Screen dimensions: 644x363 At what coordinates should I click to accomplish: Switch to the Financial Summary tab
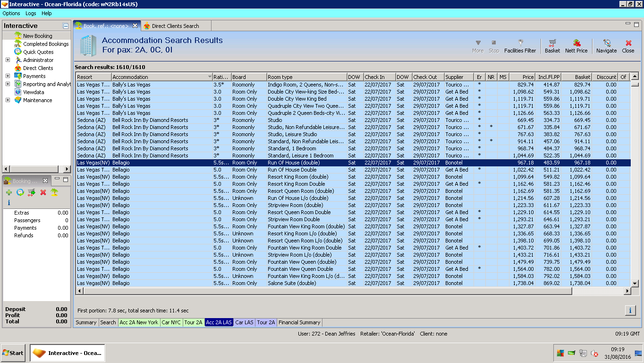tap(299, 322)
